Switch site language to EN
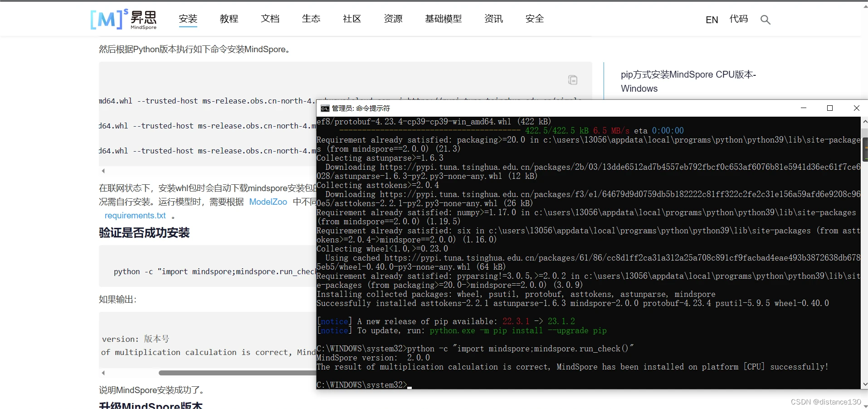The image size is (868, 409). tap(712, 20)
